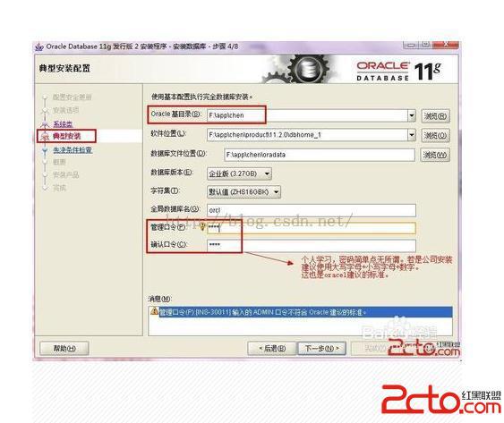Click 浏览(O) button for software location
Viewport: 504px width, 423px height.
tap(435, 135)
